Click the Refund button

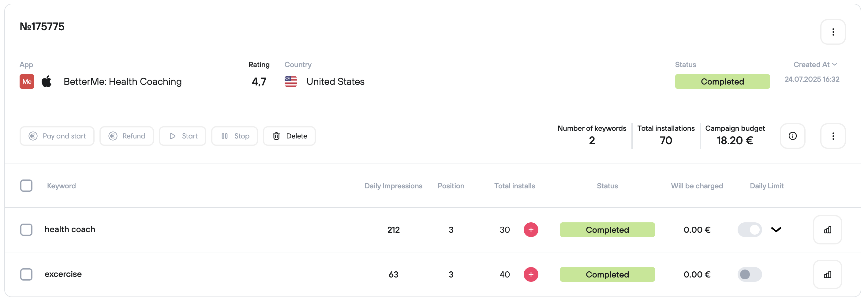(127, 136)
